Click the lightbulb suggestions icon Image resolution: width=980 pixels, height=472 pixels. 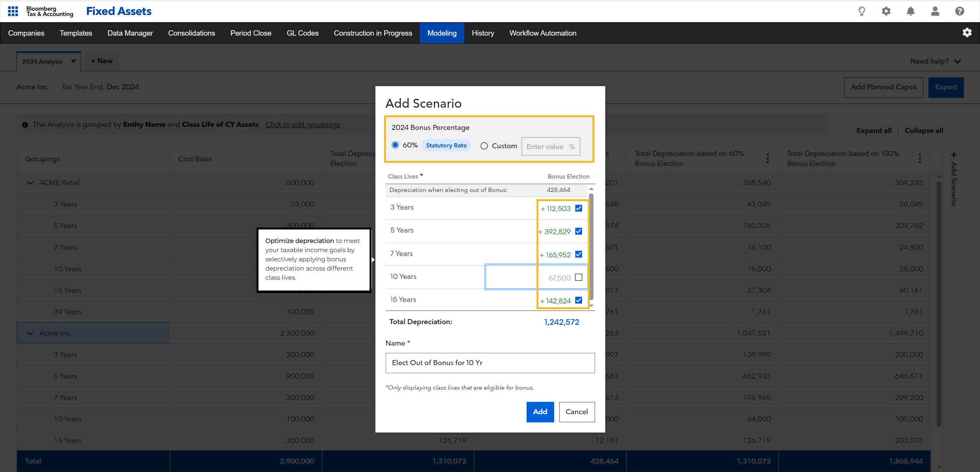(861, 11)
